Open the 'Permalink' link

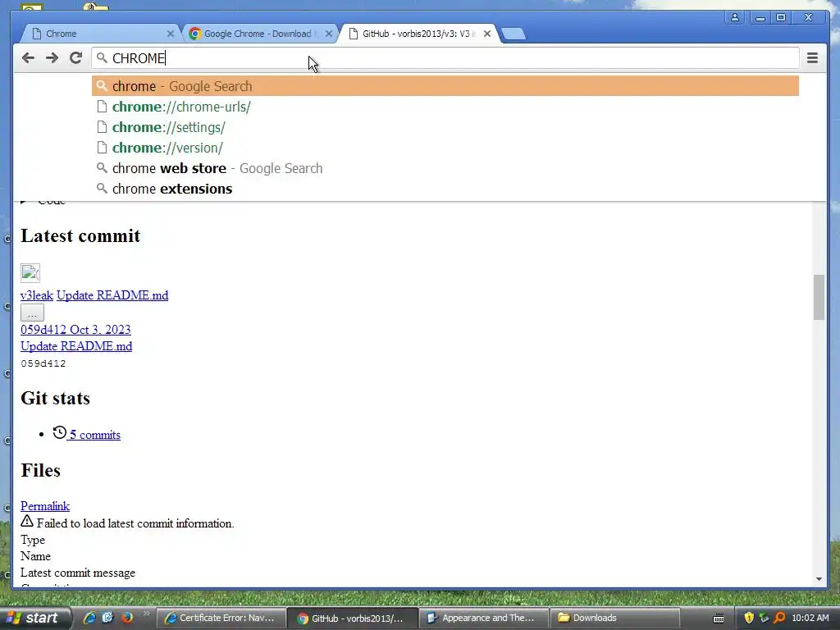[45, 505]
